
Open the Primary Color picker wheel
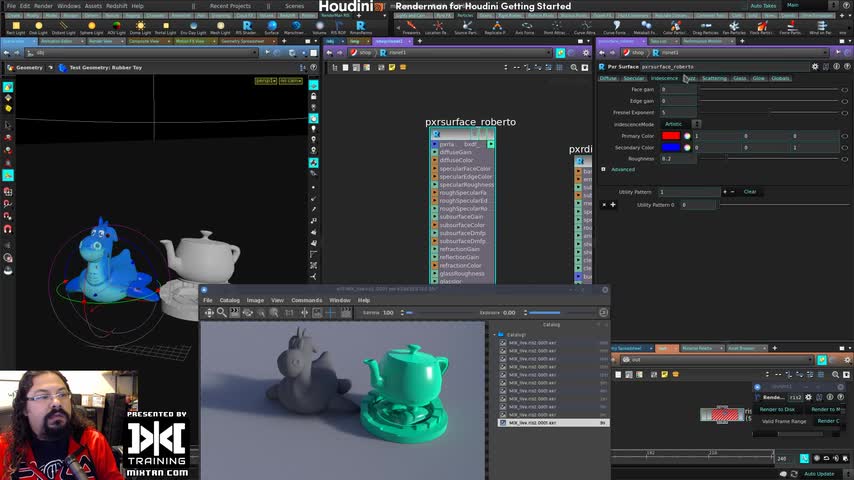coord(687,136)
